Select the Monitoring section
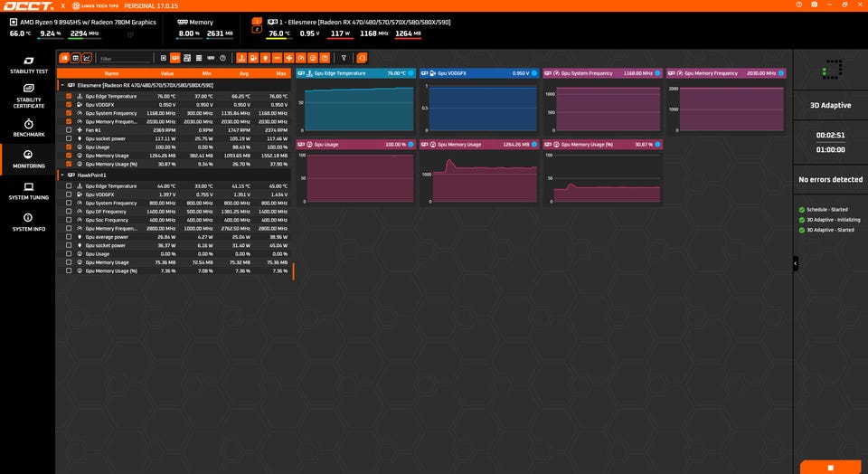This screenshot has width=868, height=474. (29, 159)
